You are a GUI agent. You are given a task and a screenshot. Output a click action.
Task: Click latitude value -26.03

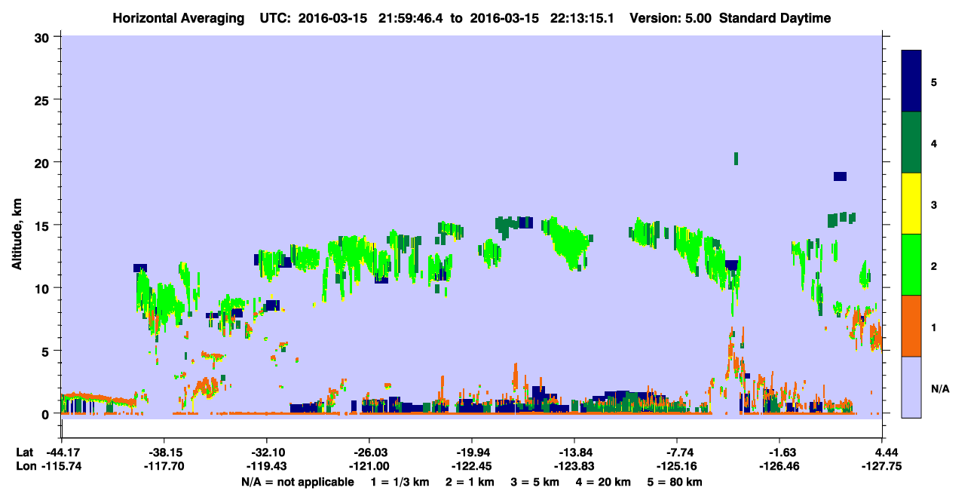coord(369,452)
